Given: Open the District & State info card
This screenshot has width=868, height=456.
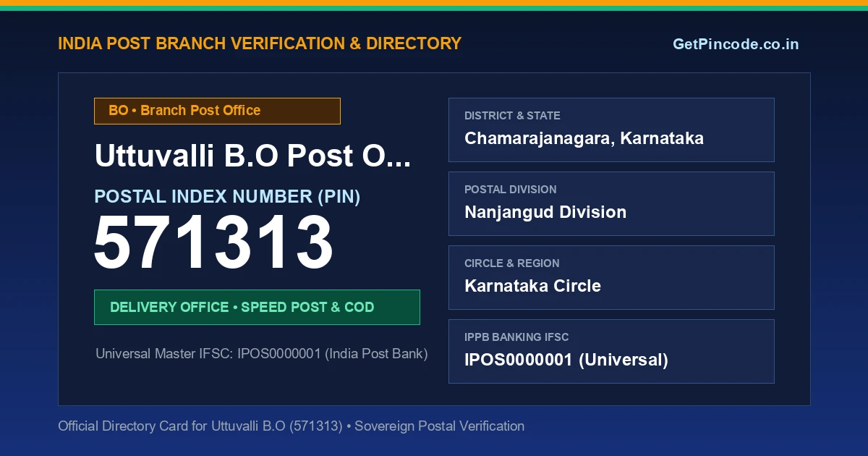Looking at the screenshot, I should [611, 130].
